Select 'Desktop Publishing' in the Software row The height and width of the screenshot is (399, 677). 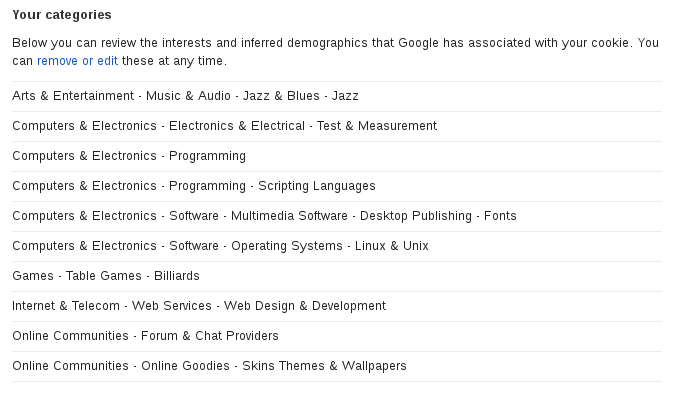tap(416, 216)
